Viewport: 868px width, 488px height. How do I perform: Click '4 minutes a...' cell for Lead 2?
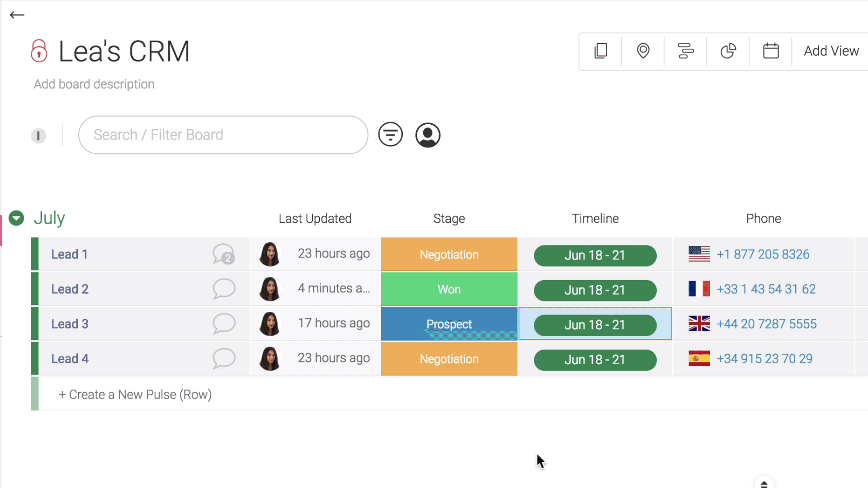coord(334,289)
